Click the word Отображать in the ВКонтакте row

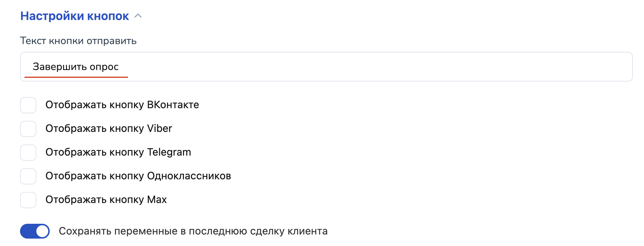(76, 105)
